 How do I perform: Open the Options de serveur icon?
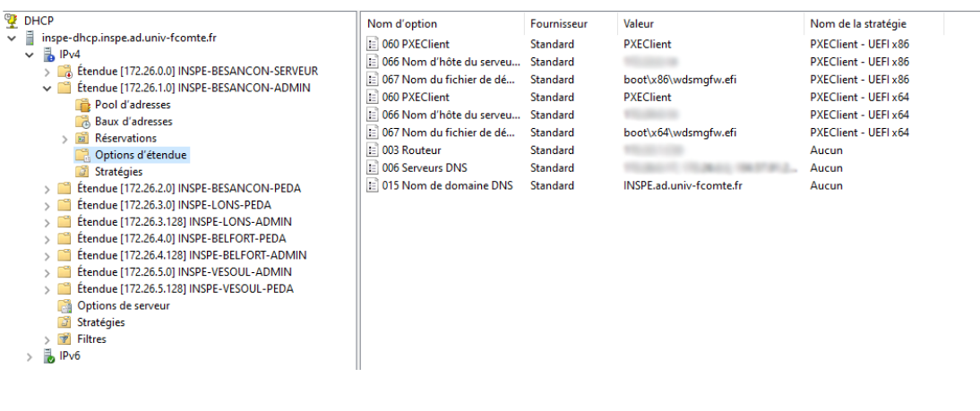point(64,306)
